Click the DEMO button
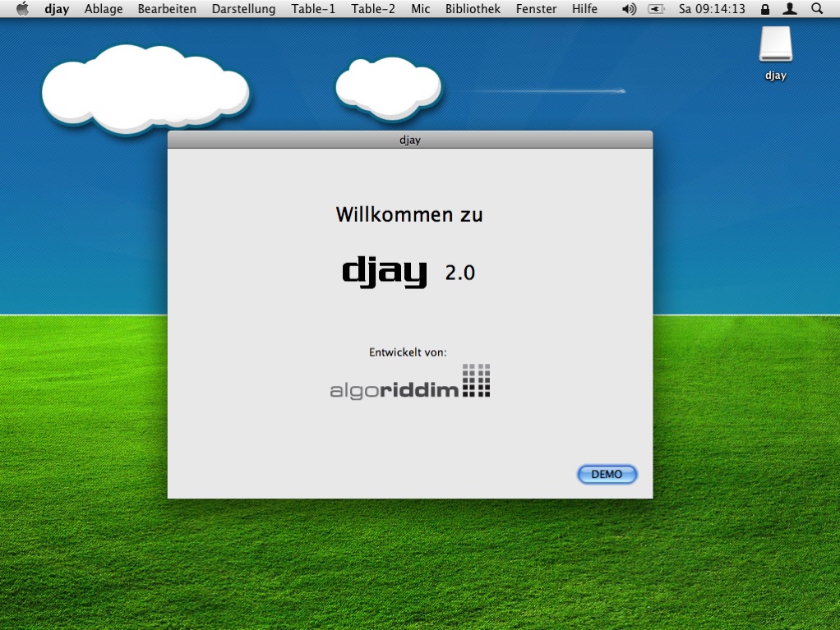Viewport: 840px width, 630px height. pos(607,474)
